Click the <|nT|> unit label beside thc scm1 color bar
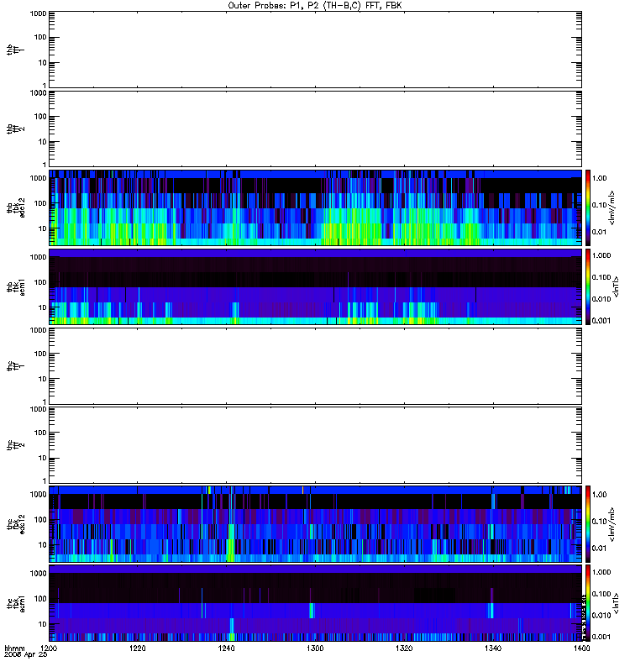This screenshot has width=630, height=672. click(x=616, y=604)
